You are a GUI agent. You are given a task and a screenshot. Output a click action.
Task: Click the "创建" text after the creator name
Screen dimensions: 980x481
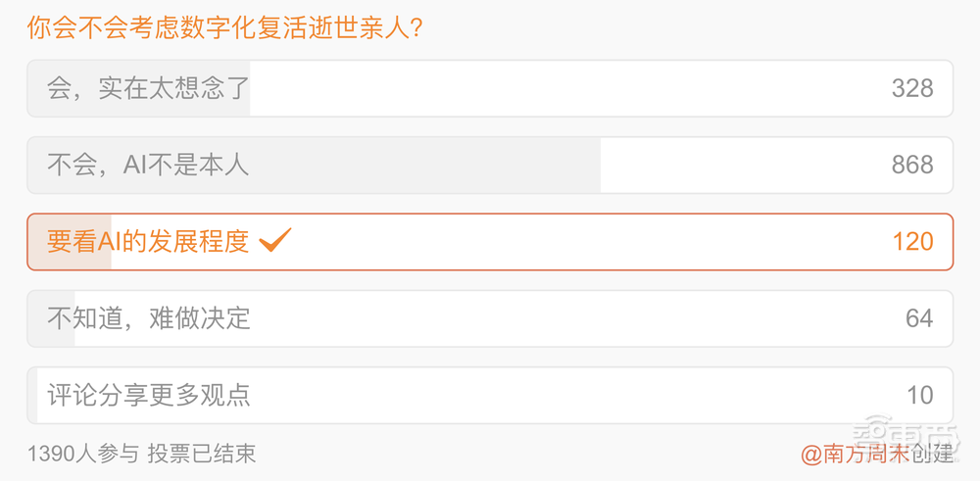click(932, 454)
